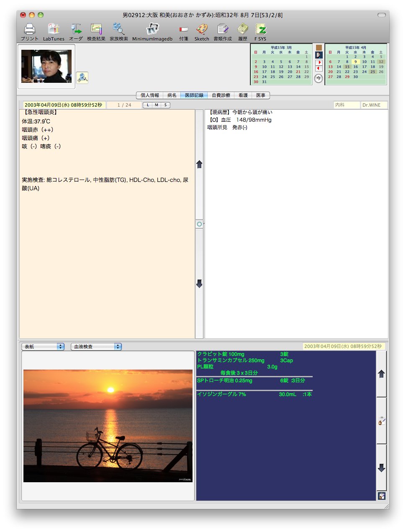The image size is (406, 532).
Task: Select the L size segment
Action: 148,105
